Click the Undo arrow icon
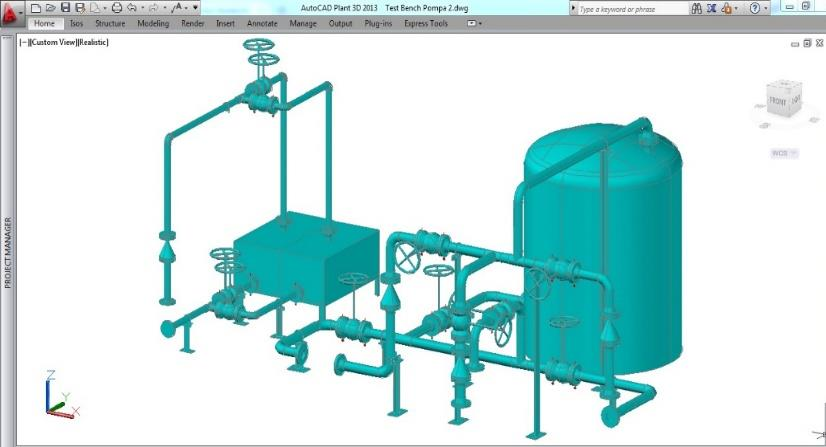 pyautogui.click(x=132, y=7)
